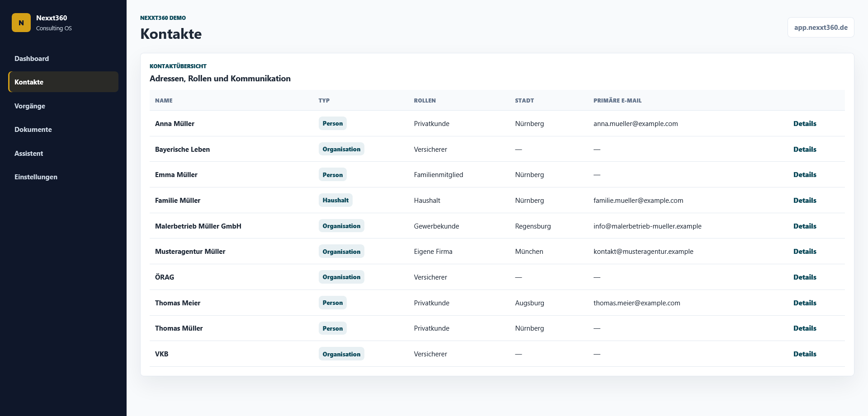Image resolution: width=868 pixels, height=416 pixels.
Task: Click info@malerbetrieb-mueller.example email
Action: pyautogui.click(x=647, y=226)
